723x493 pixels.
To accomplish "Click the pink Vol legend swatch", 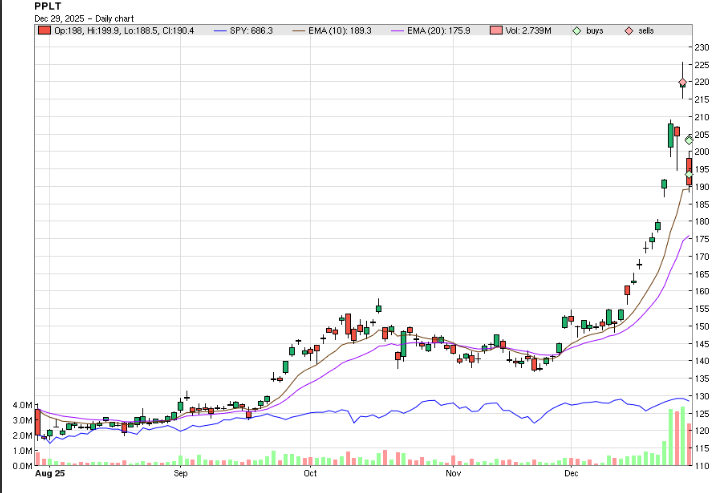I will point(496,30).
